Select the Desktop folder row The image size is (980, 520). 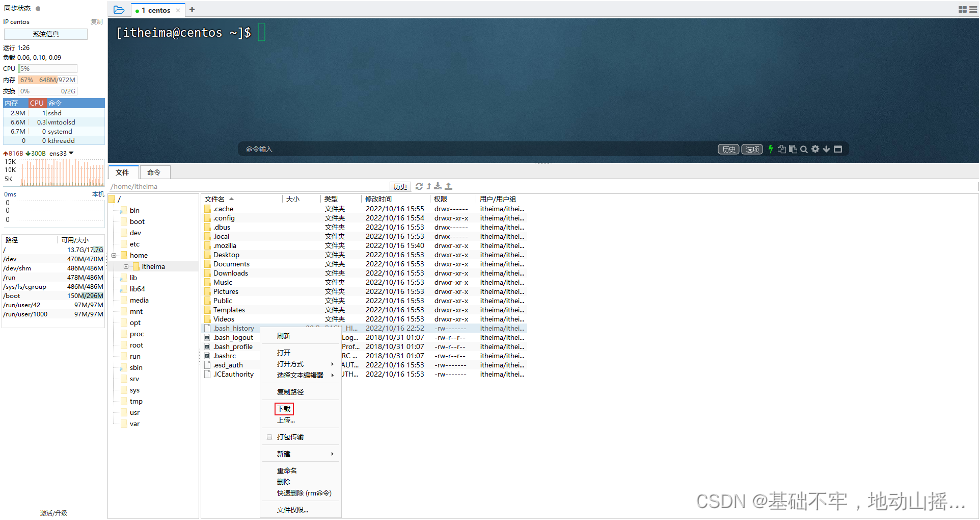tap(364, 255)
